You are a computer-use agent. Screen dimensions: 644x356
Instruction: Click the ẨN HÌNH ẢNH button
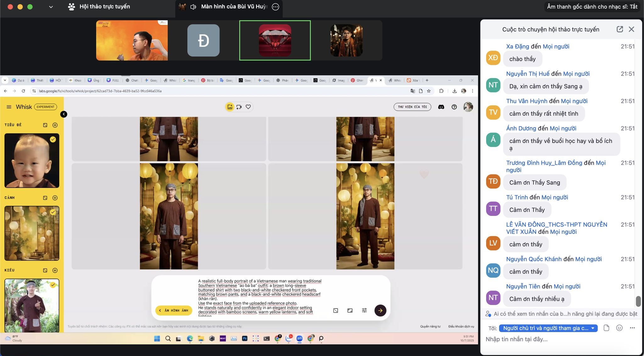click(x=174, y=310)
